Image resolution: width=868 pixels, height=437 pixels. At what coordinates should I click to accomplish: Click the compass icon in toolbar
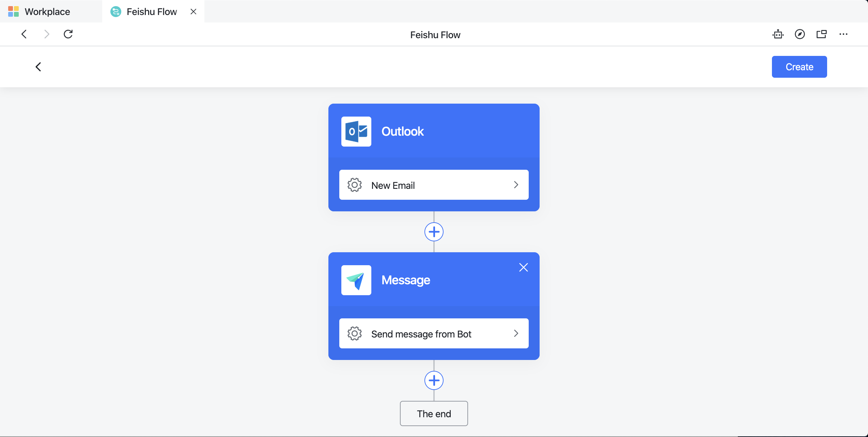[x=800, y=34]
